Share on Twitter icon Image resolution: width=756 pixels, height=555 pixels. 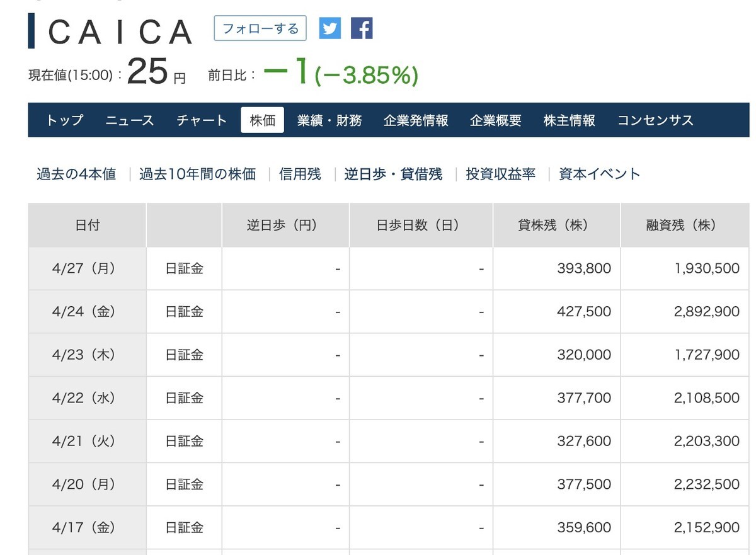(329, 28)
